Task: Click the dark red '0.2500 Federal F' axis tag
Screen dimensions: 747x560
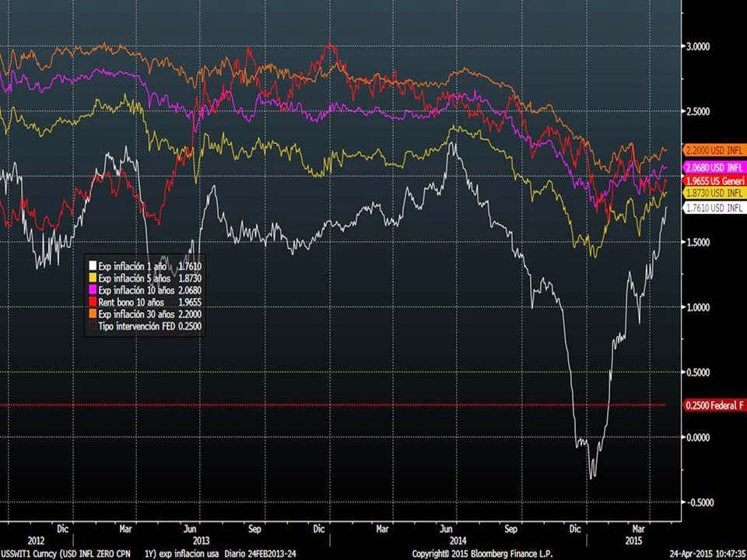Action: click(714, 406)
